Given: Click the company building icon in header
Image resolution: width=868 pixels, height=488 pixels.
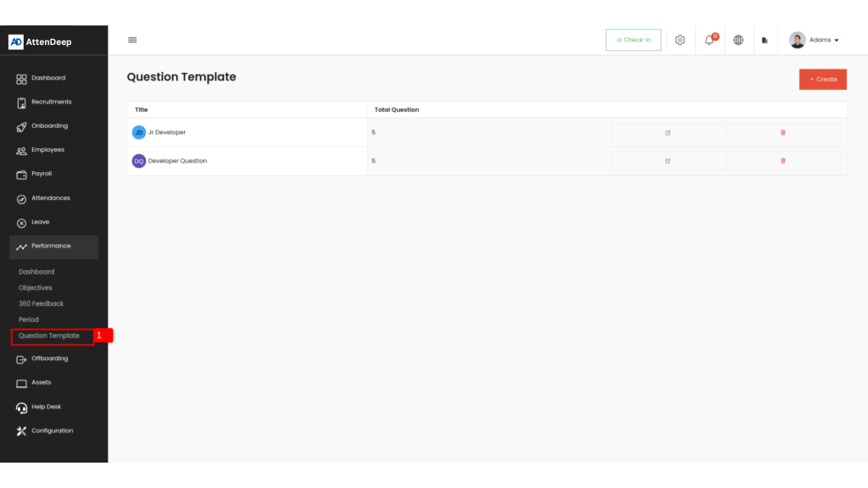Looking at the screenshot, I should pyautogui.click(x=765, y=40).
